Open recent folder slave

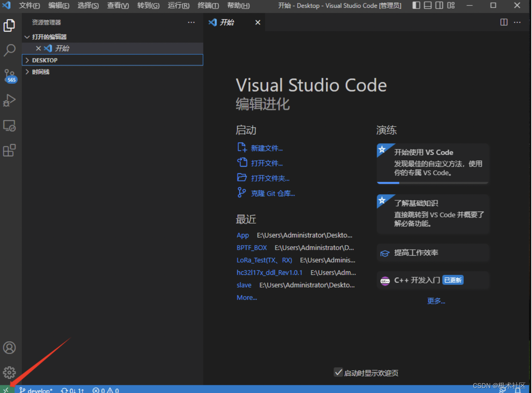pos(244,285)
